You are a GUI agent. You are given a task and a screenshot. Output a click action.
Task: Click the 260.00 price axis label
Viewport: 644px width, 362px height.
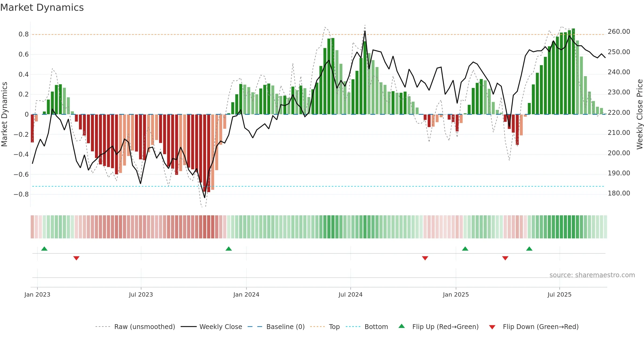(619, 32)
